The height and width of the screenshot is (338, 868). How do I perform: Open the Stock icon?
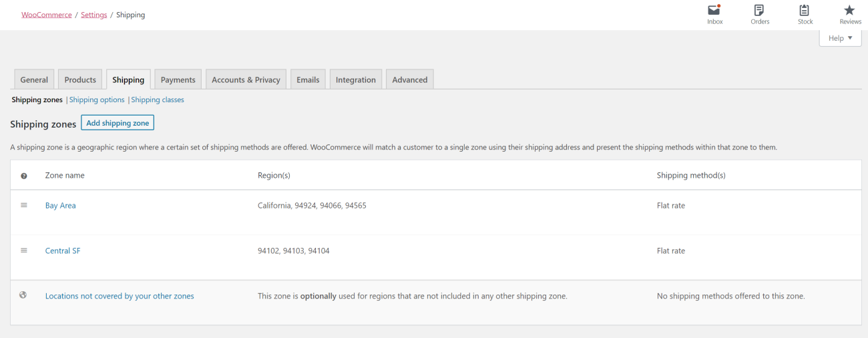(x=805, y=11)
